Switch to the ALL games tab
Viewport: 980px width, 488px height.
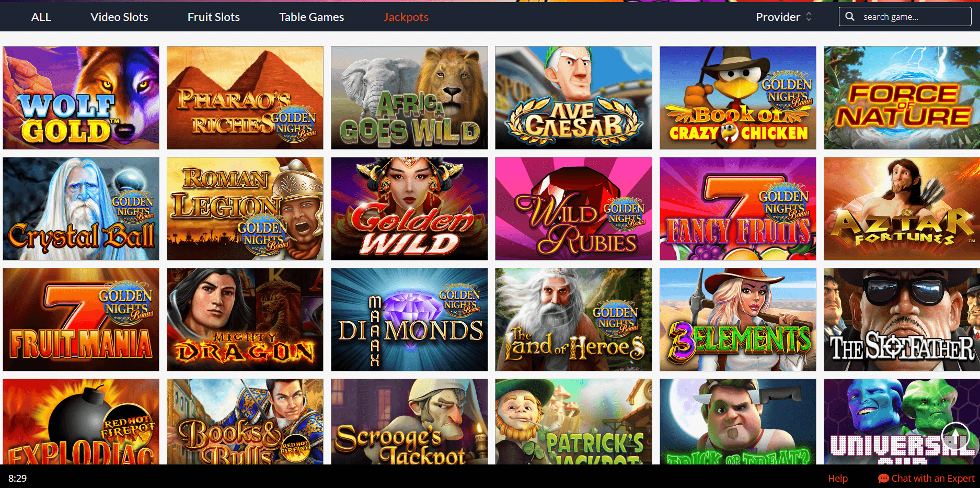click(41, 17)
